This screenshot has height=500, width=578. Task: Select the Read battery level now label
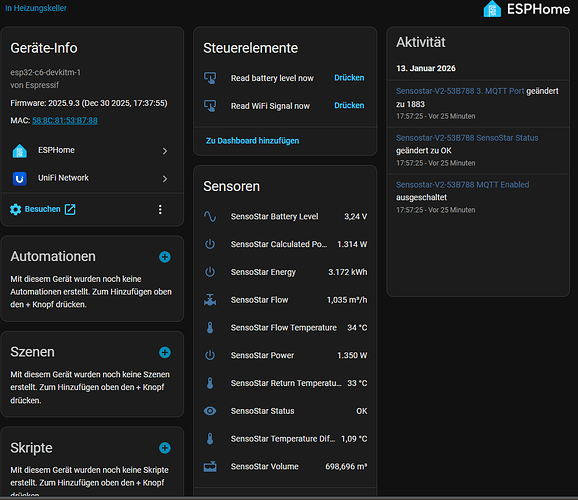click(272, 78)
